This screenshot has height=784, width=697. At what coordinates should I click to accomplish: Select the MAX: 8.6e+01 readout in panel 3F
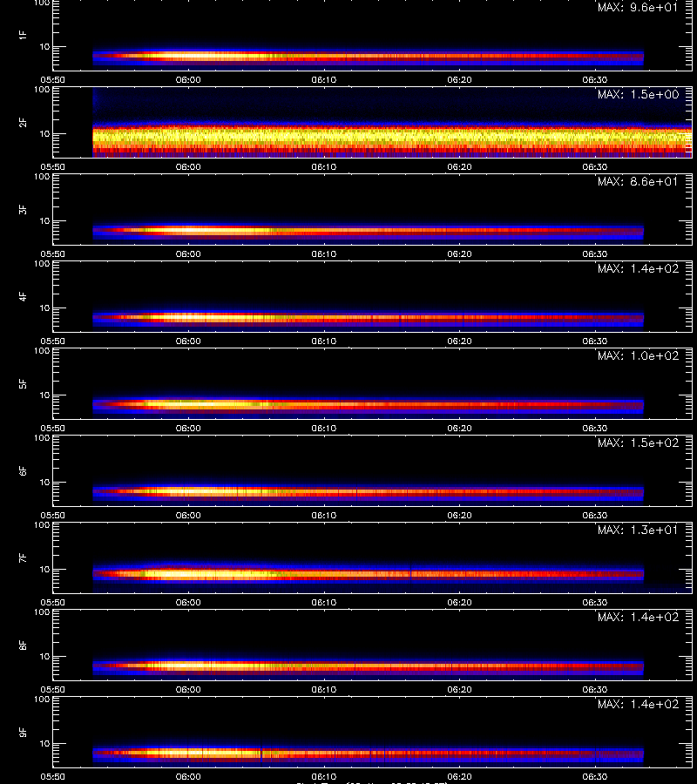pos(638,181)
